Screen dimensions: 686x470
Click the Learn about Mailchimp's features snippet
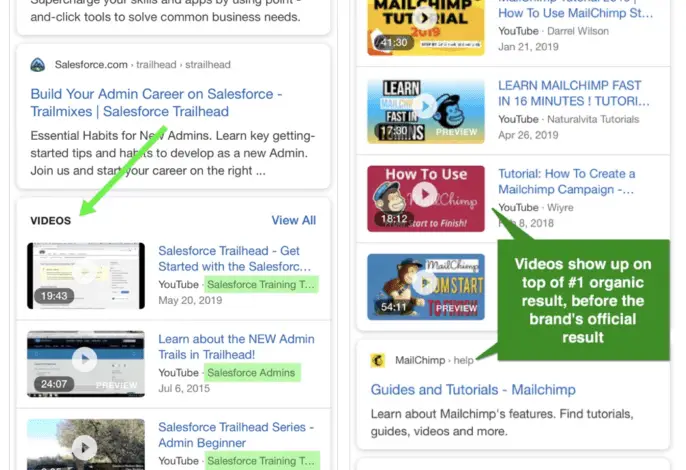tap(502, 422)
